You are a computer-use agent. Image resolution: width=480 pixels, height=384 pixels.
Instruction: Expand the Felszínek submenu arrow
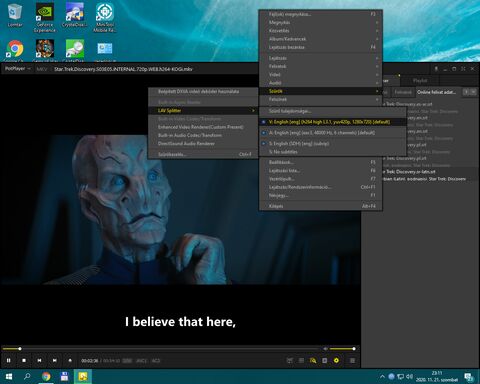point(377,99)
